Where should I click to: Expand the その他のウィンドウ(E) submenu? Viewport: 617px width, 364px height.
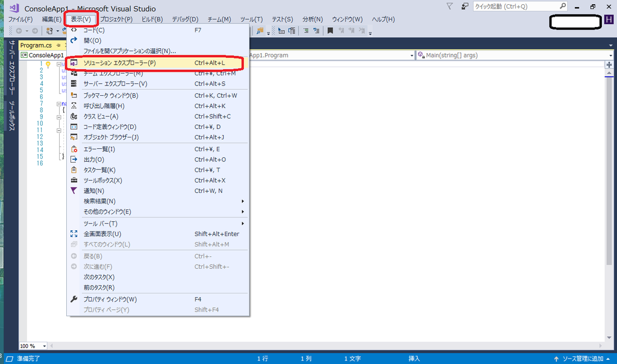coord(158,212)
